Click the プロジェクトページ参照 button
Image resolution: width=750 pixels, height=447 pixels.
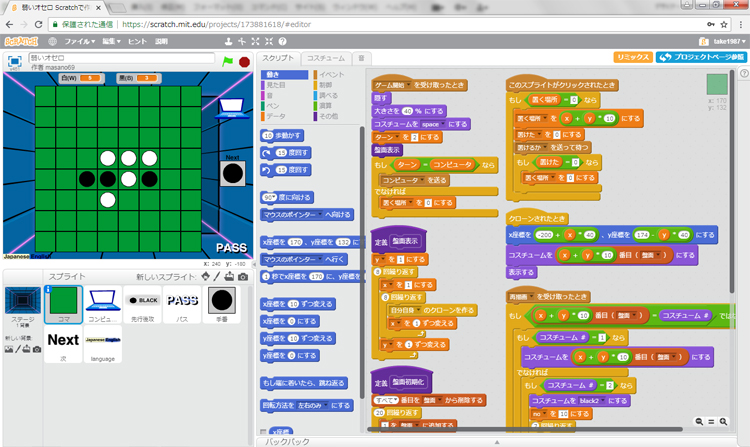[701, 58]
